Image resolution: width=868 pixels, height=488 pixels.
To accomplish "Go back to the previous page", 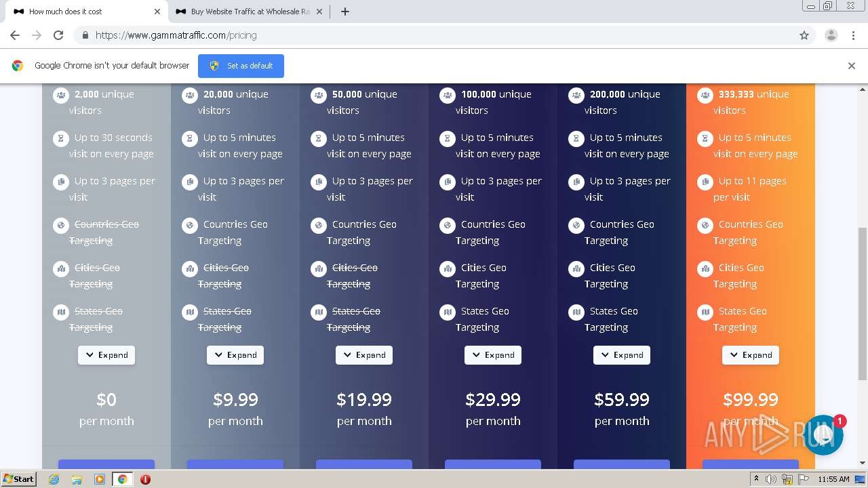I will coord(15,35).
